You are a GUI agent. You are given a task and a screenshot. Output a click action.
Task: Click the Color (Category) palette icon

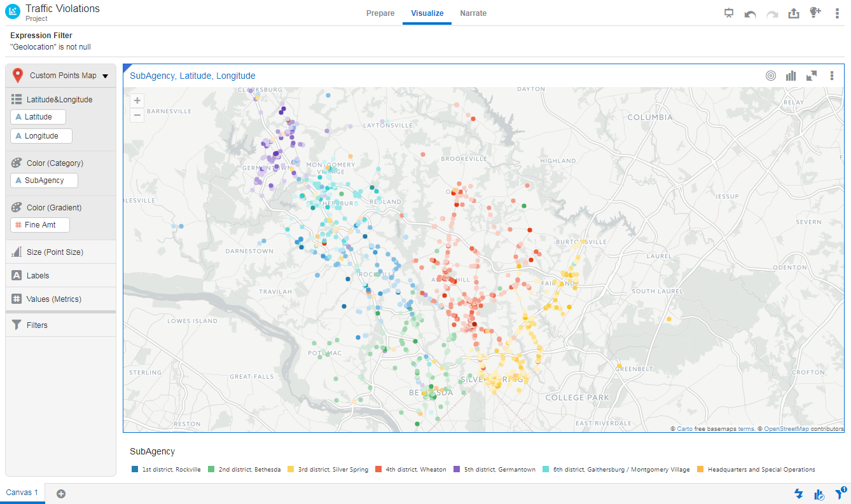click(x=17, y=163)
